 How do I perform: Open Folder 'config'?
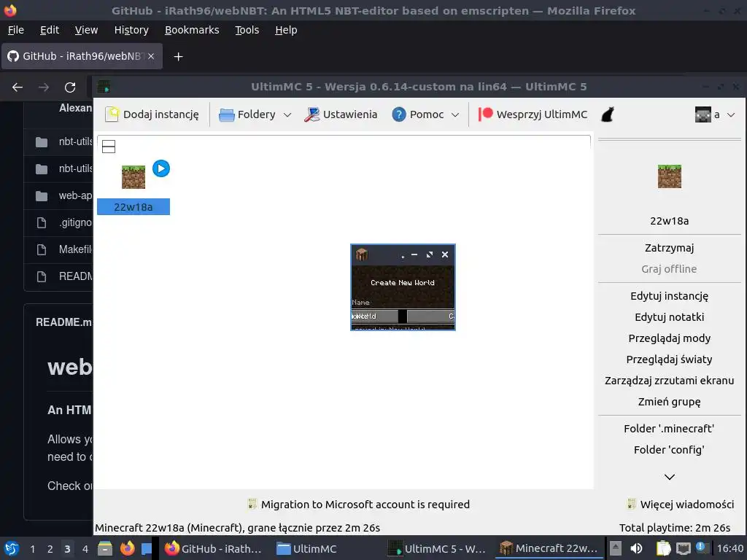click(x=670, y=449)
